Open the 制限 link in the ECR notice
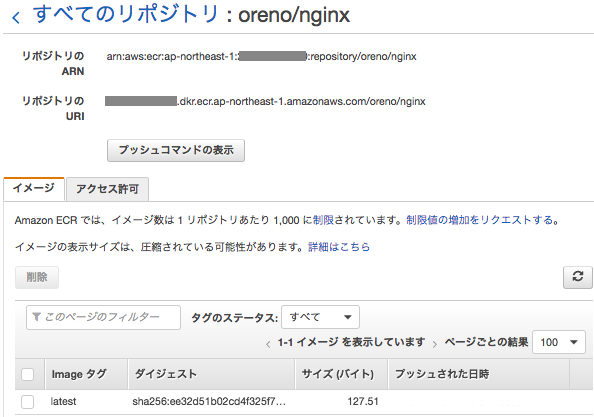The height and width of the screenshot is (417, 594). pyautogui.click(x=323, y=220)
